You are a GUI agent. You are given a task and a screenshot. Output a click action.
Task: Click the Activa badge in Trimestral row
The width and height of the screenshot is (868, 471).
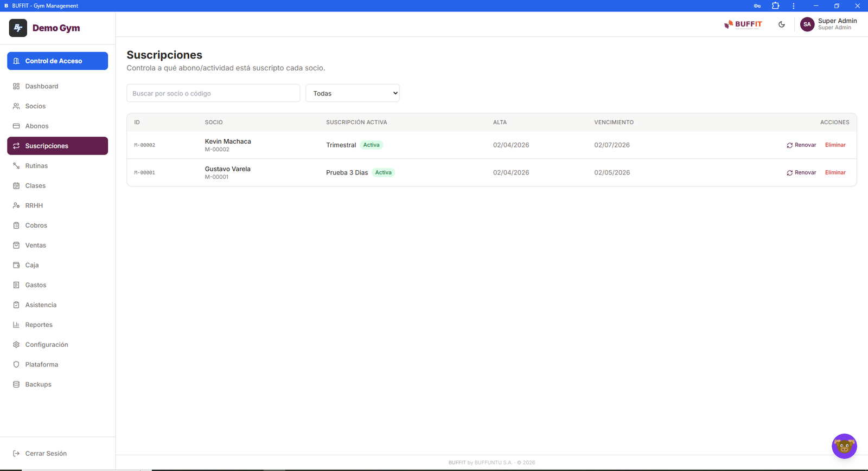(372, 145)
